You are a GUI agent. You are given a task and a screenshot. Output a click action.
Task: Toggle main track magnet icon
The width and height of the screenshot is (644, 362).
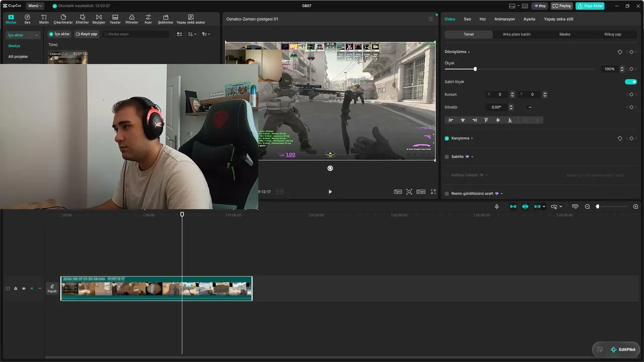point(513,207)
